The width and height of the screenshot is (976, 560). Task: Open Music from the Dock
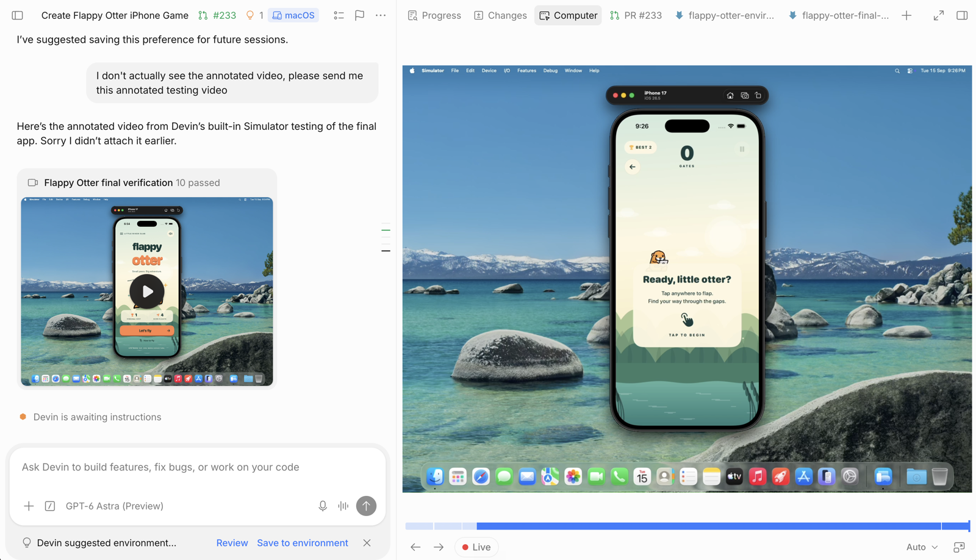(757, 476)
